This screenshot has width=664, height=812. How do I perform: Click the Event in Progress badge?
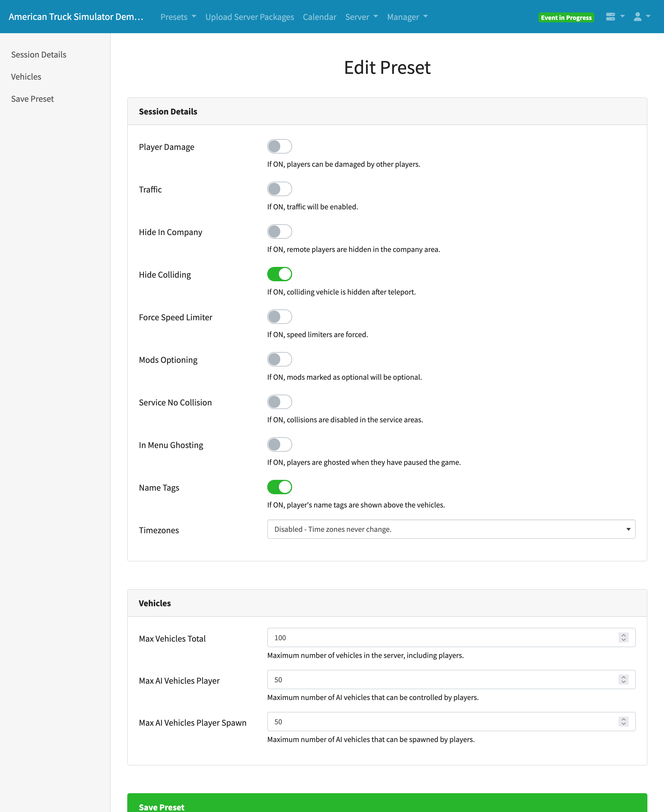(x=566, y=18)
